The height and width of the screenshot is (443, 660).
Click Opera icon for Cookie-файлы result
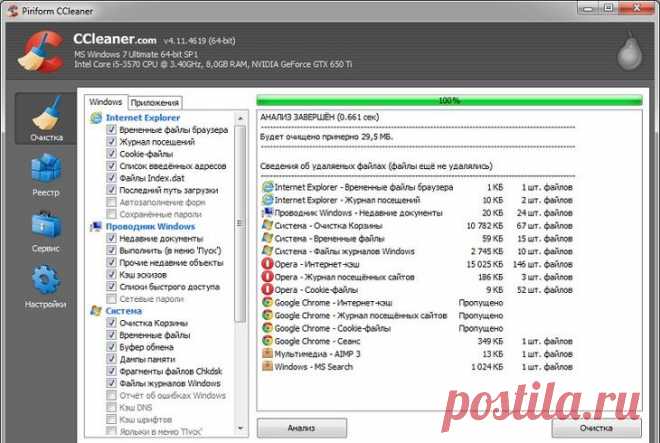coord(267,290)
